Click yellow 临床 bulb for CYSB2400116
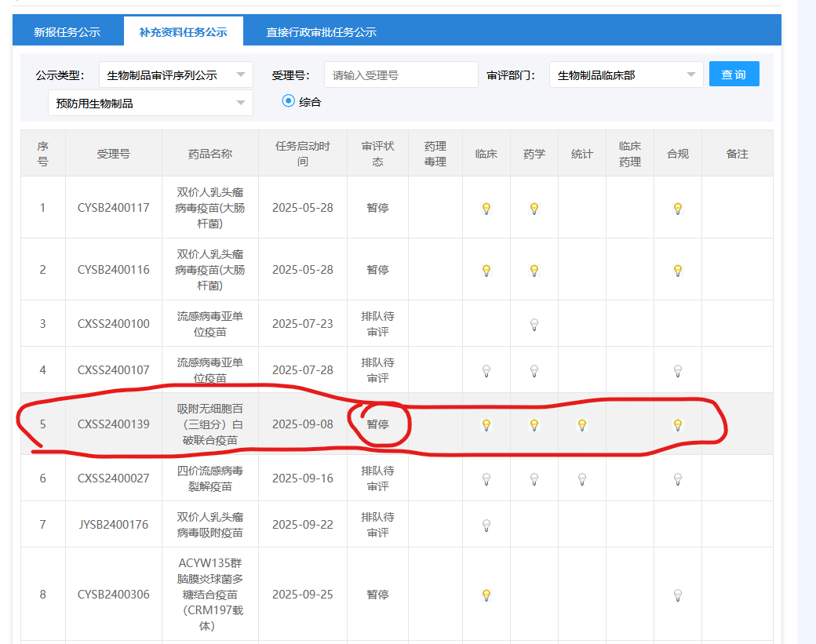This screenshot has height=644, width=816. [486, 271]
